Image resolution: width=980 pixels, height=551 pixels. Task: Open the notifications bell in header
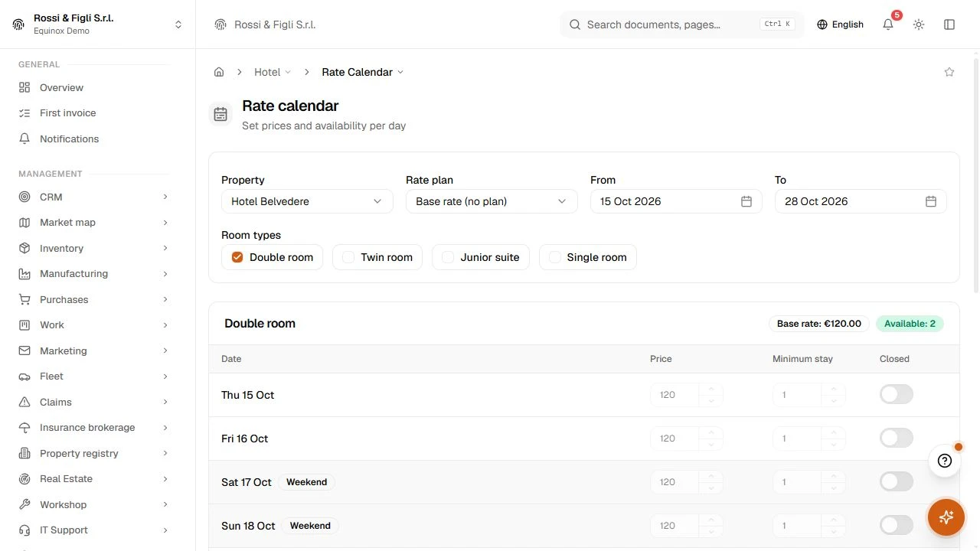pyautogui.click(x=888, y=24)
